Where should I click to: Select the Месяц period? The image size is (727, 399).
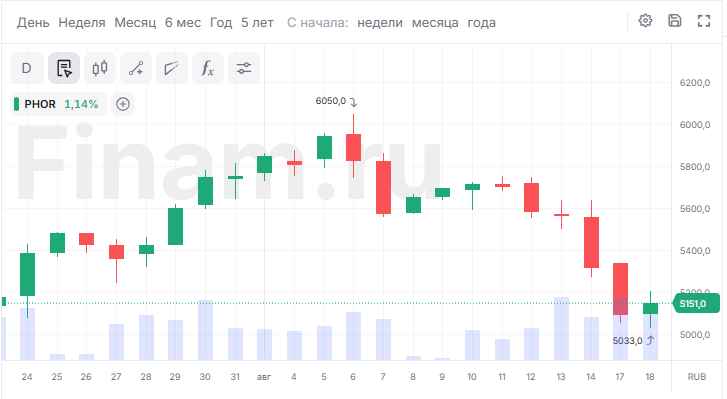tap(135, 23)
